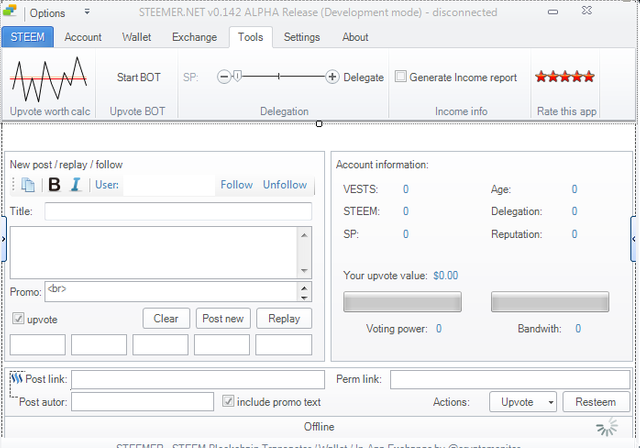Click the Income info group label
Viewport: 640px width, 448px height.
(461, 111)
